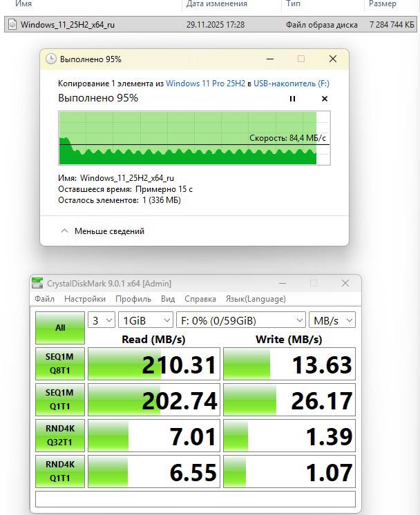The height and width of the screenshot is (515, 420).
Task: Pause the file copy operation
Action: 292,99
